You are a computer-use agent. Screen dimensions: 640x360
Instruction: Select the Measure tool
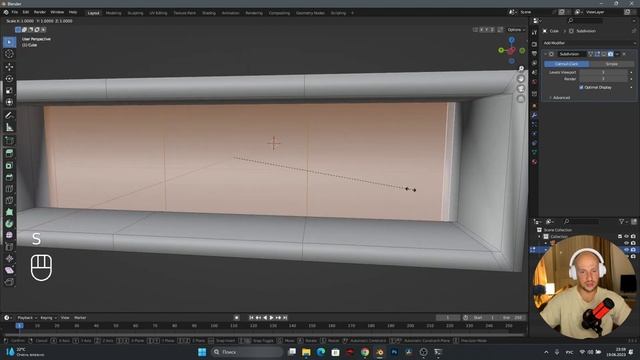coord(9,127)
